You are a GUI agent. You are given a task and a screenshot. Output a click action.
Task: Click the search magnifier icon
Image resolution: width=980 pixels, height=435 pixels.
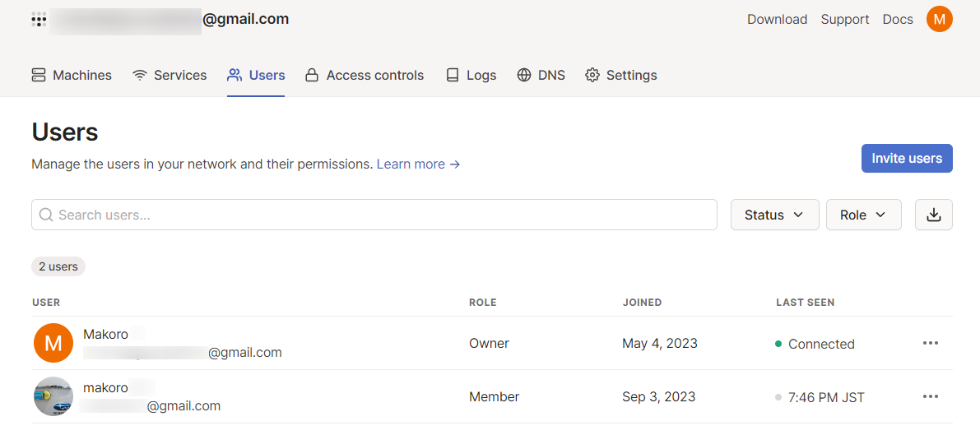(46, 215)
